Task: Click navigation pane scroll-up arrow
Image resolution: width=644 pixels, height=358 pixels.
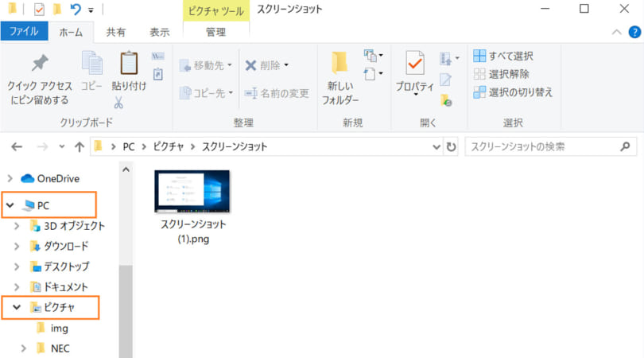Action: coord(126,169)
